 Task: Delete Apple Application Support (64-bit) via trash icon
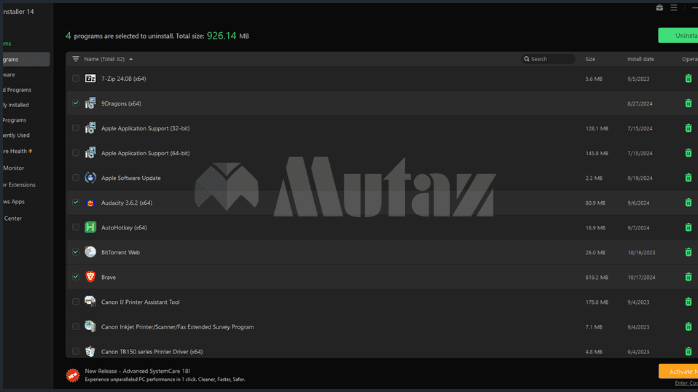pyautogui.click(x=688, y=153)
